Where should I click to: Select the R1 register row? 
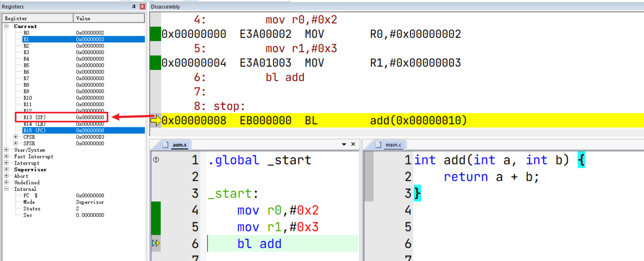[83, 39]
